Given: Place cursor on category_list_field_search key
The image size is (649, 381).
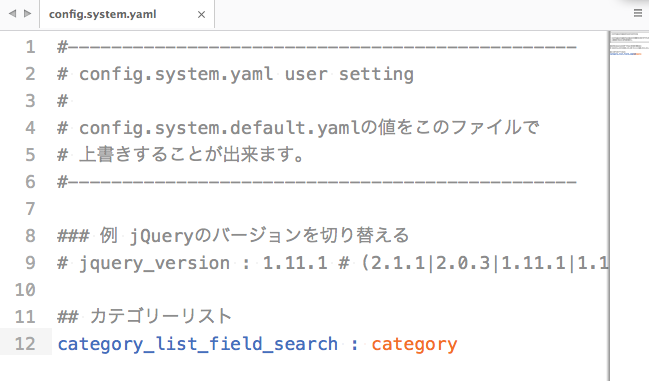Looking at the screenshot, I should 197,344.
